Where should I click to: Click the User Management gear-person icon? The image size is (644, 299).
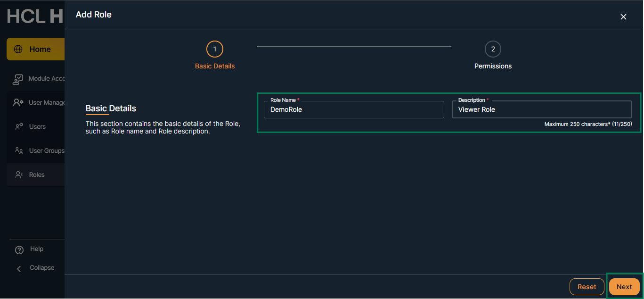click(x=18, y=103)
